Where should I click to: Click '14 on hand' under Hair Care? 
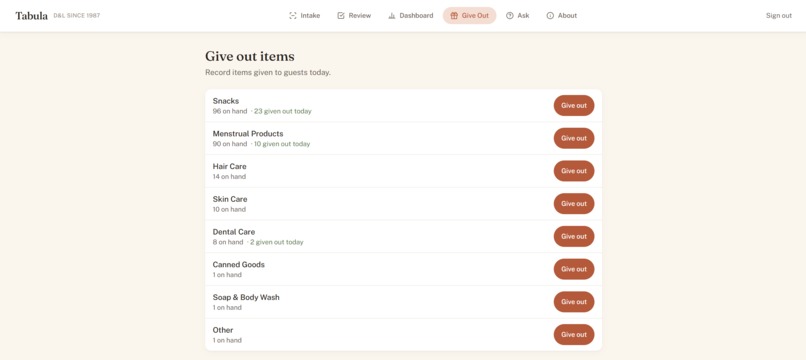229,176
